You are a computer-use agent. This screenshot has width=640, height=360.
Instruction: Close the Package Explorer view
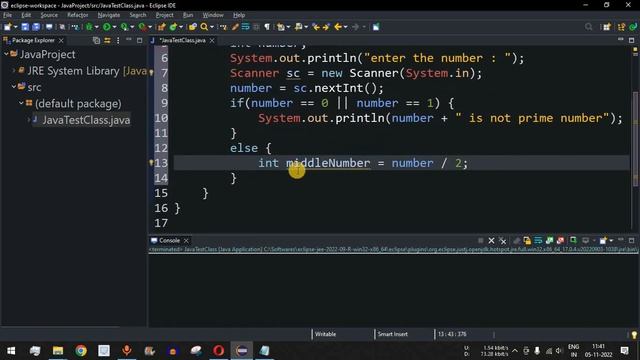[x=61, y=40]
